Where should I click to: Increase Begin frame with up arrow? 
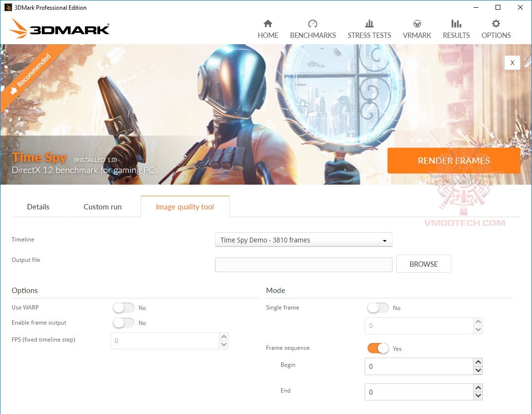point(478,362)
